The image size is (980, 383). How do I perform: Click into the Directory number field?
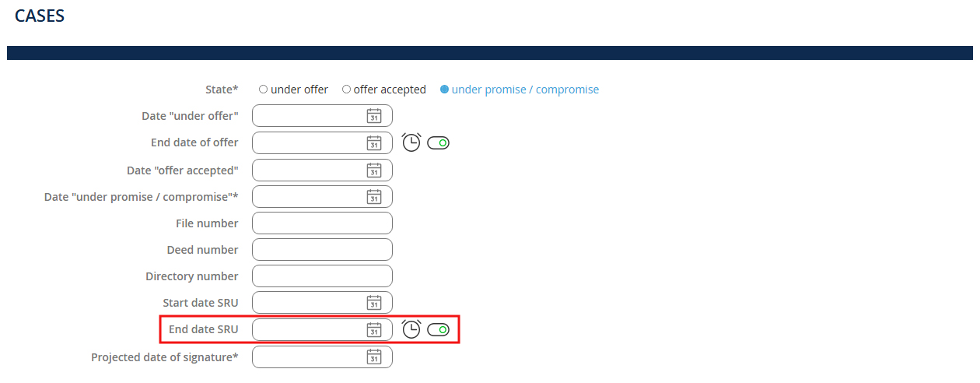coord(322,276)
